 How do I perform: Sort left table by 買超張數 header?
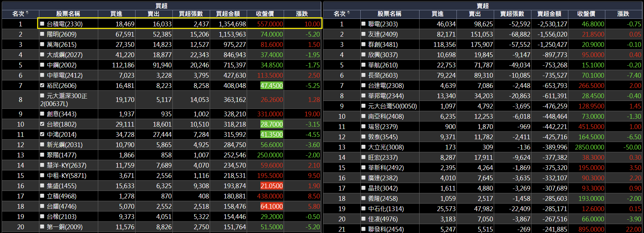coord(191,14)
